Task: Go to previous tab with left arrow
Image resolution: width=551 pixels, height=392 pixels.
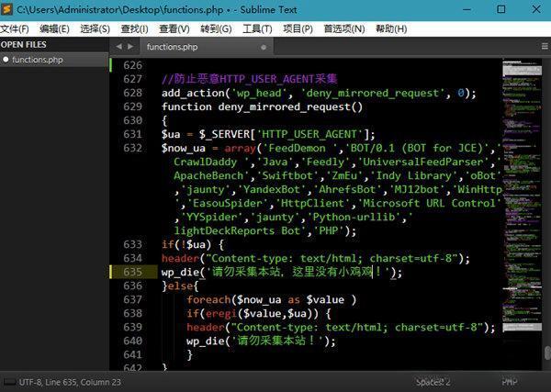Action: 119,46
